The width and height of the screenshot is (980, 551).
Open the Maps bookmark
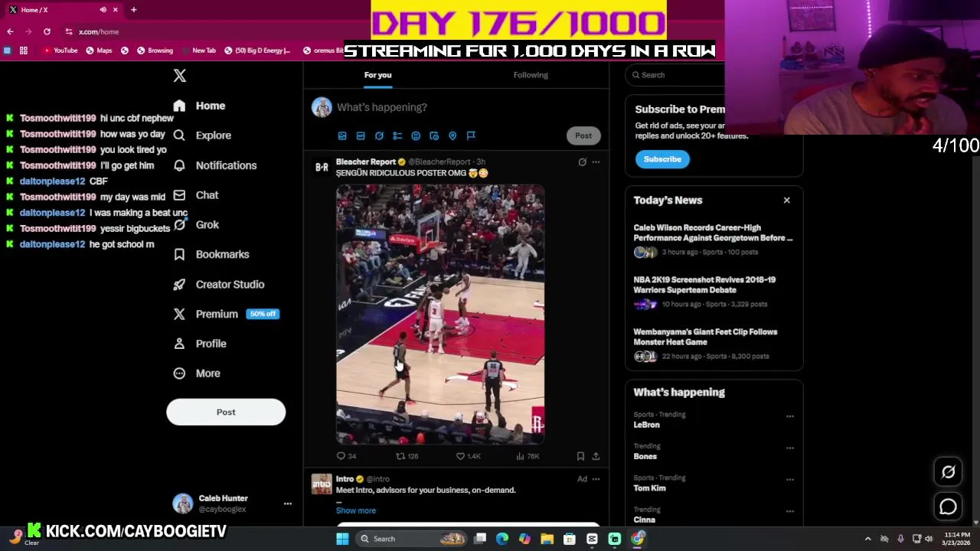point(100,51)
